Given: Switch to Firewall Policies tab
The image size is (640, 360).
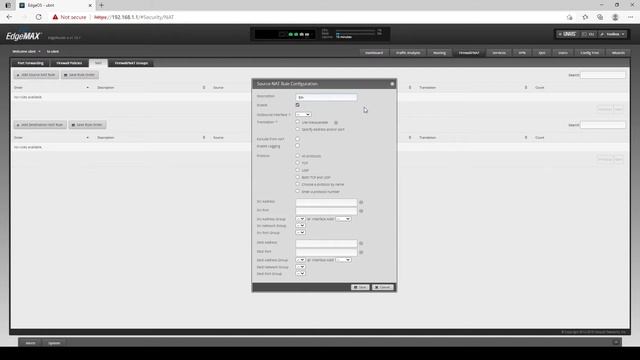Looking at the screenshot, I should [x=69, y=63].
